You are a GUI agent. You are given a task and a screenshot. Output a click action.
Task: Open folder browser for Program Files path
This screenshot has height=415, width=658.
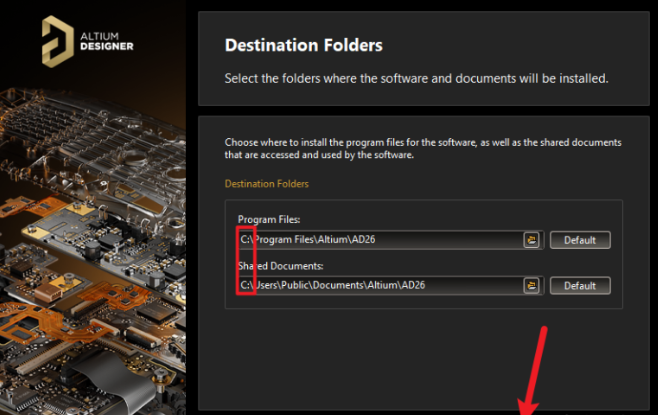531,240
